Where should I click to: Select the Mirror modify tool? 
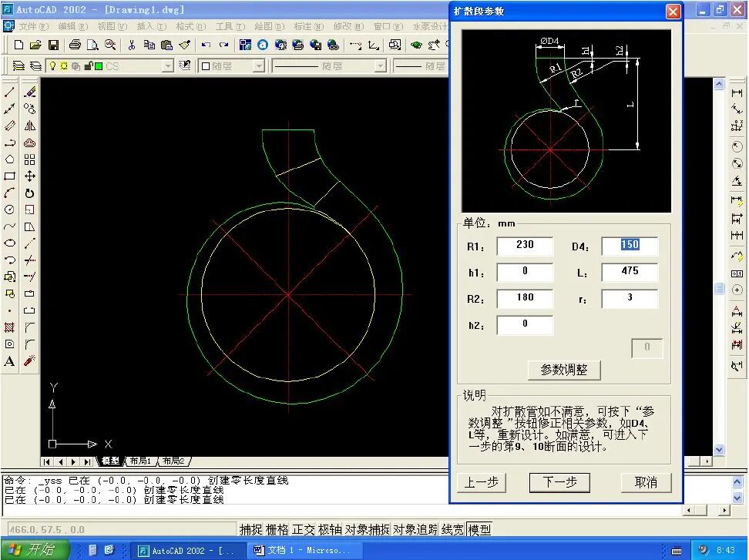coord(29,126)
